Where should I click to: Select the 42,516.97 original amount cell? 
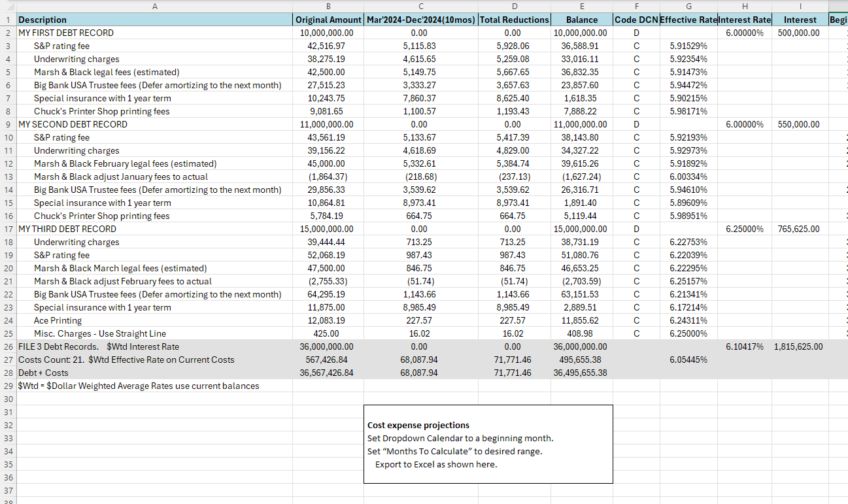(328, 46)
